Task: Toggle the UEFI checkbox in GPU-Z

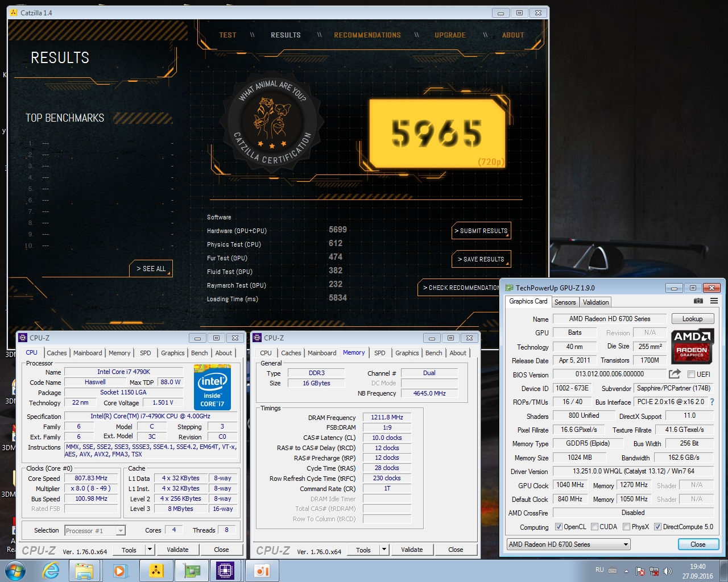Action: coord(691,374)
